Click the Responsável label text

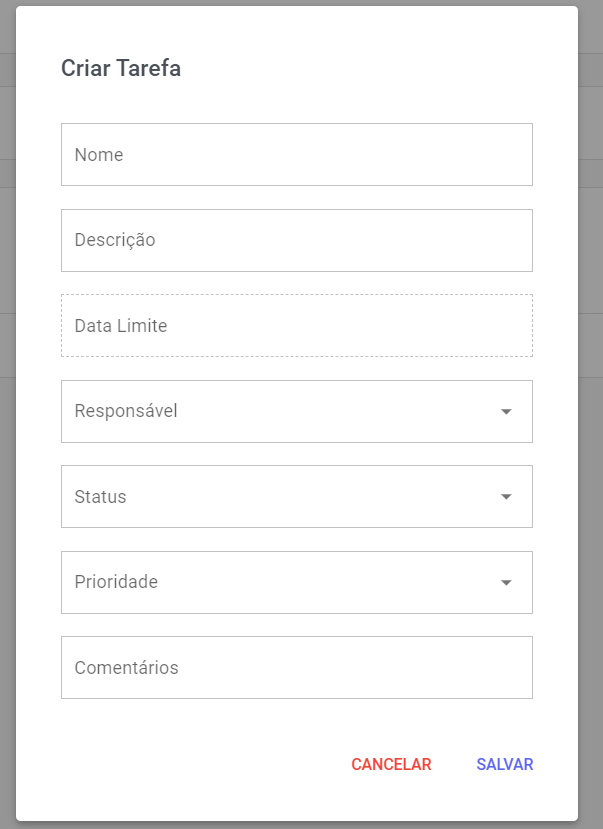[x=126, y=411]
